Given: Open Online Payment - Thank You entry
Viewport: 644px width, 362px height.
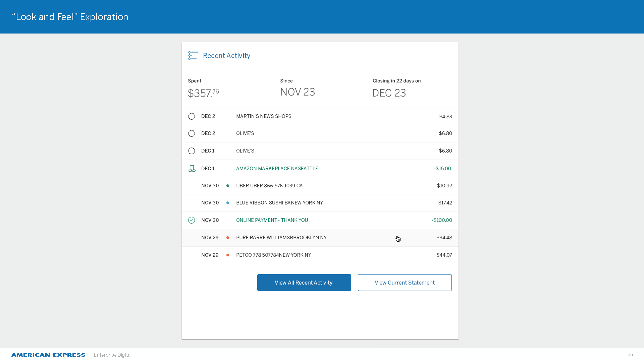Looking at the screenshot, I should click(x=272, y=220).
